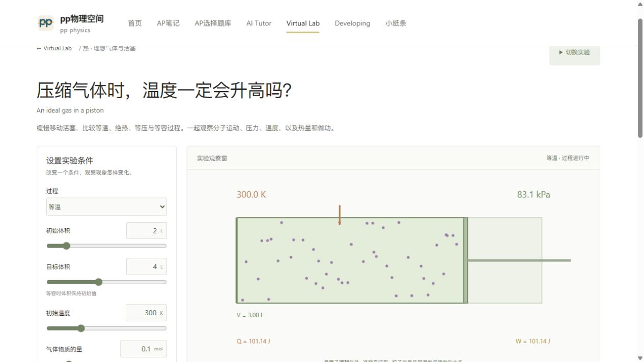Click the W = 101.14 J readout
Screen dimensions: 644x362
point(533,341)
